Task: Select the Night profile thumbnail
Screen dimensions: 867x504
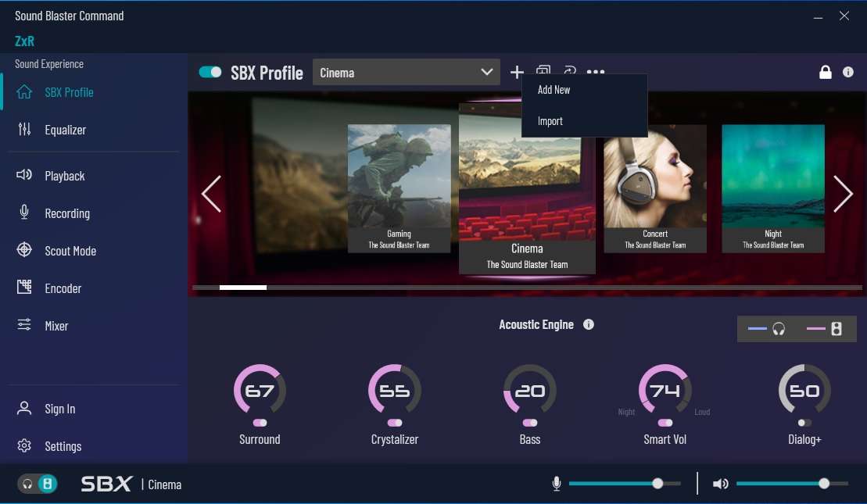Action: pyautogui.click(x=772, y=188)
